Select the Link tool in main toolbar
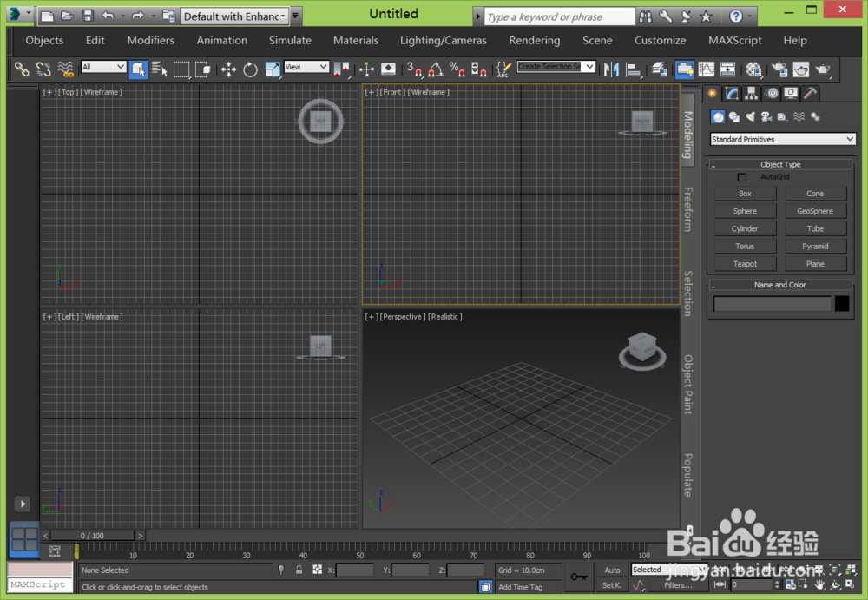The height and width of the screenshot is (600, 868). click(x=22, y=69)
